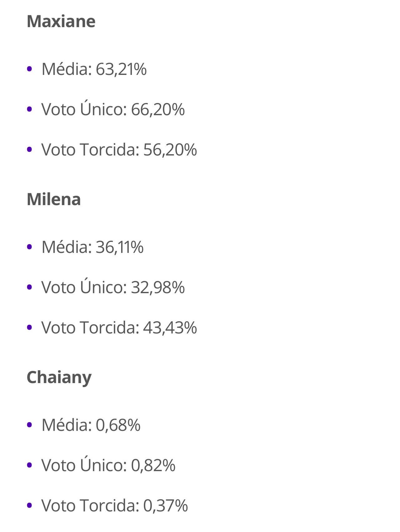Select Chaiany's Média 0,68% line
Viewport: 400px width, 532px height.
[x=91, y=425]
